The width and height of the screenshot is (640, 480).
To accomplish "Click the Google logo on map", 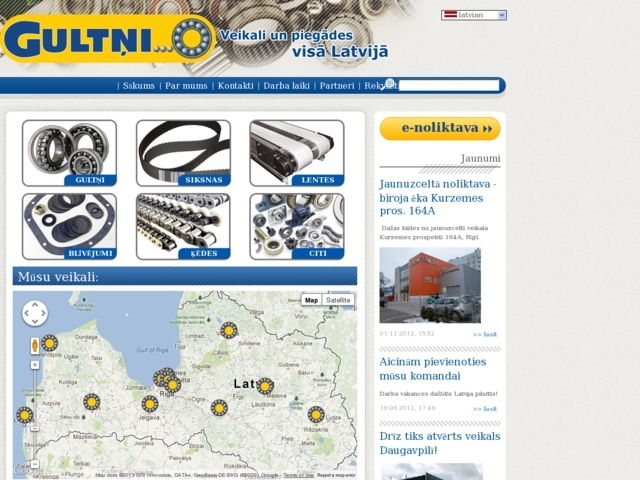I will [29, 470].
